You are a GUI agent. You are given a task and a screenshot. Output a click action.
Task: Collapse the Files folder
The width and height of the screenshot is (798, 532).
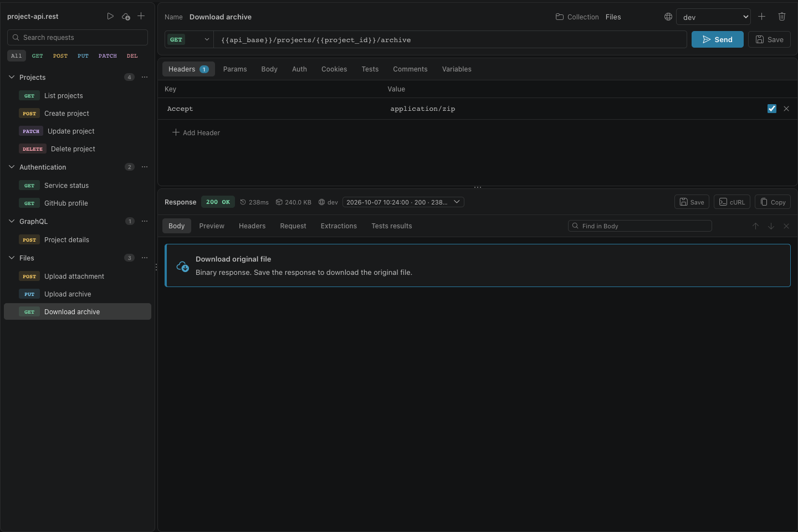point(12,258)
